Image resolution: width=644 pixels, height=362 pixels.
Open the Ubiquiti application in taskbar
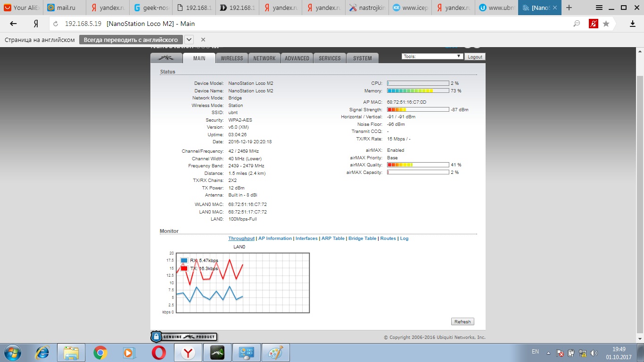[217, 353]
